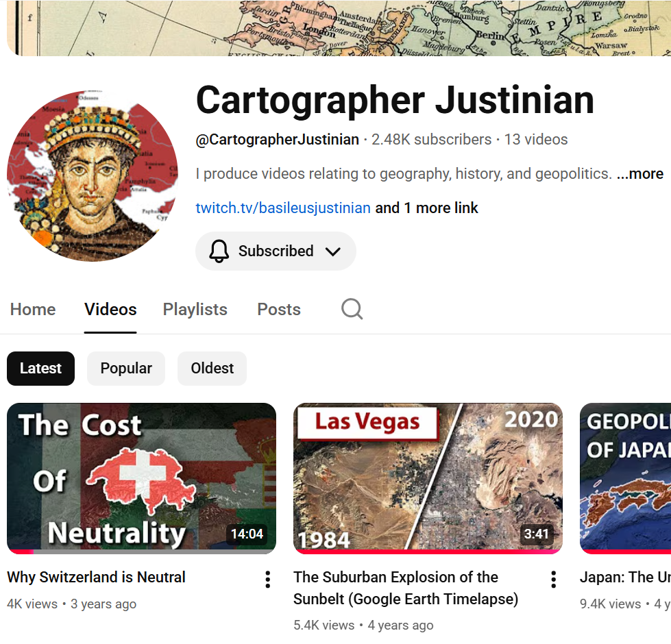Select the Latest filter chip
The image size is (671, 644).
[x=40, y=369]
